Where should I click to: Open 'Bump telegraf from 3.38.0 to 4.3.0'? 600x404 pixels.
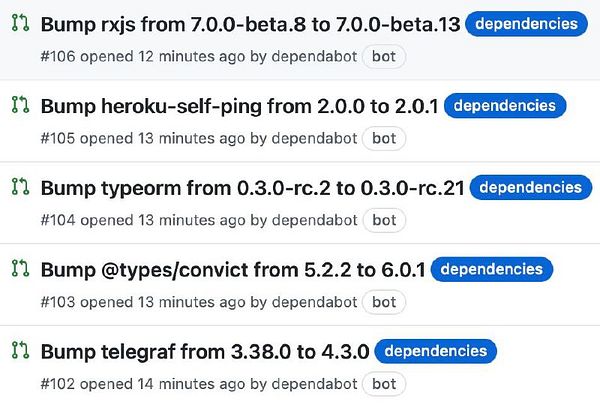[x=205, y=352]
